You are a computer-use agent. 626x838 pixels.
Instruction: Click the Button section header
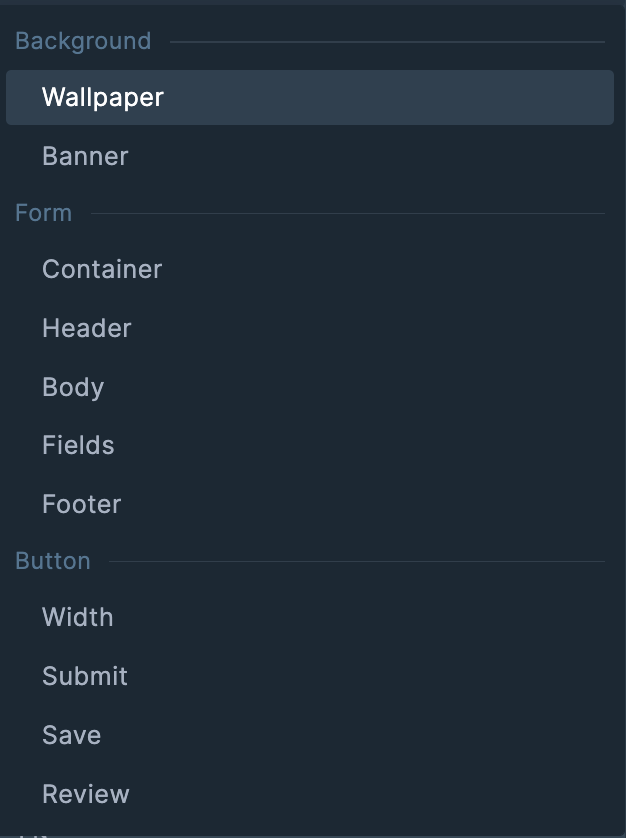53,561
